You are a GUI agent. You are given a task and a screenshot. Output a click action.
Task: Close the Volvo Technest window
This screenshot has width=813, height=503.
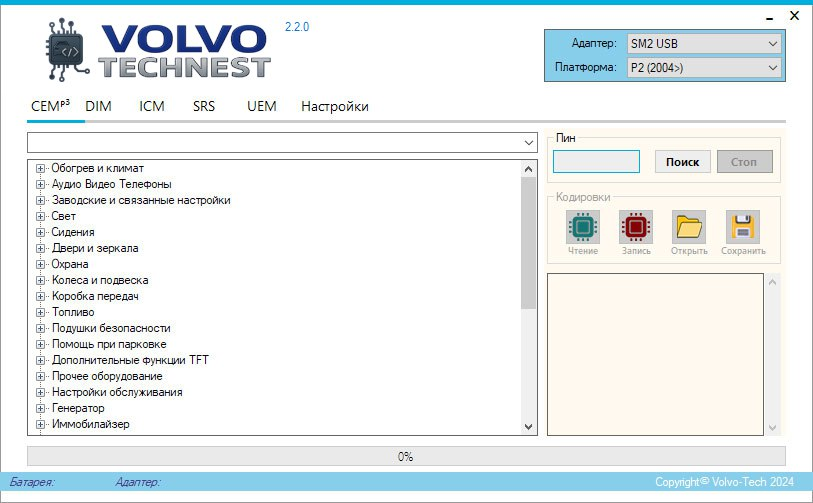[x=794, y=16]
